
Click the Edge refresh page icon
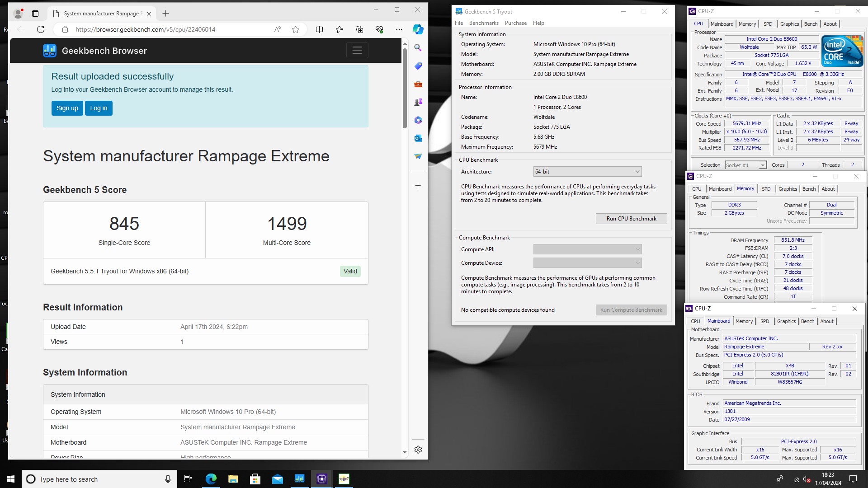pyautogui.click(x=41, y=29)
